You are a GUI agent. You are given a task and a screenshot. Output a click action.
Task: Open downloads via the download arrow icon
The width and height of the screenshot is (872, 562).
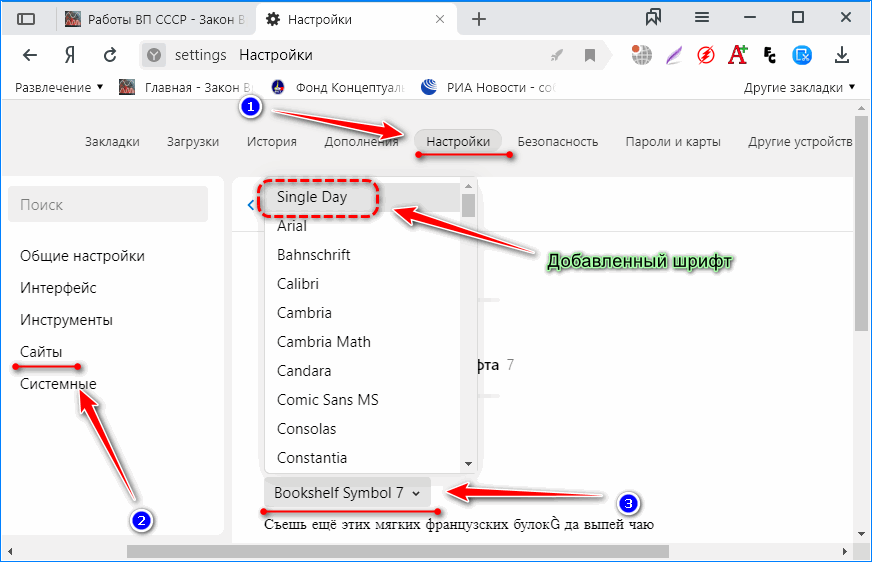[x=842, y=55]
